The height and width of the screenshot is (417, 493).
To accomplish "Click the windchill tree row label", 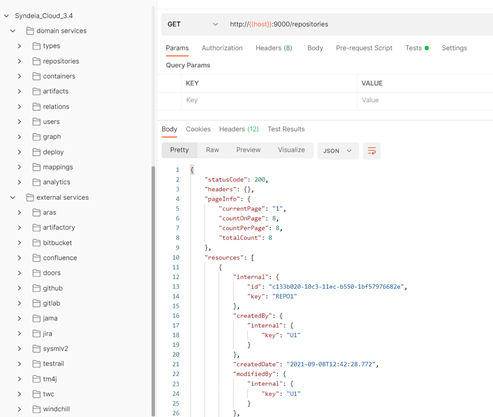I will [x=56, y=409].
